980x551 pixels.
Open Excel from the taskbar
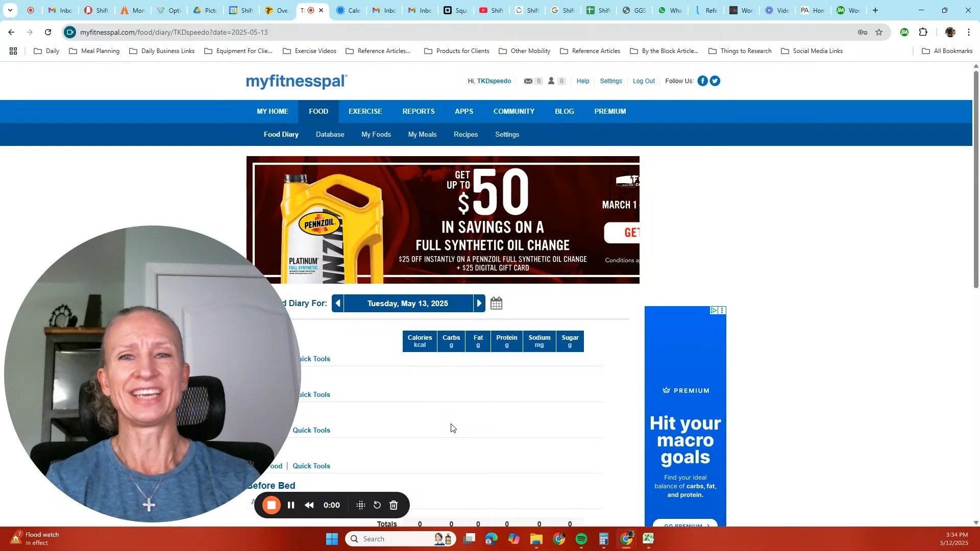[648, 539]
